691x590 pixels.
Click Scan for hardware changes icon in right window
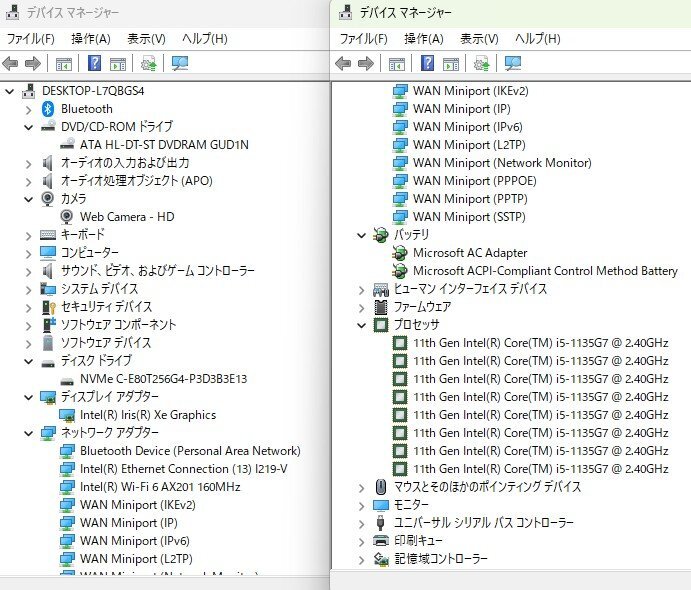pos(513,63)
